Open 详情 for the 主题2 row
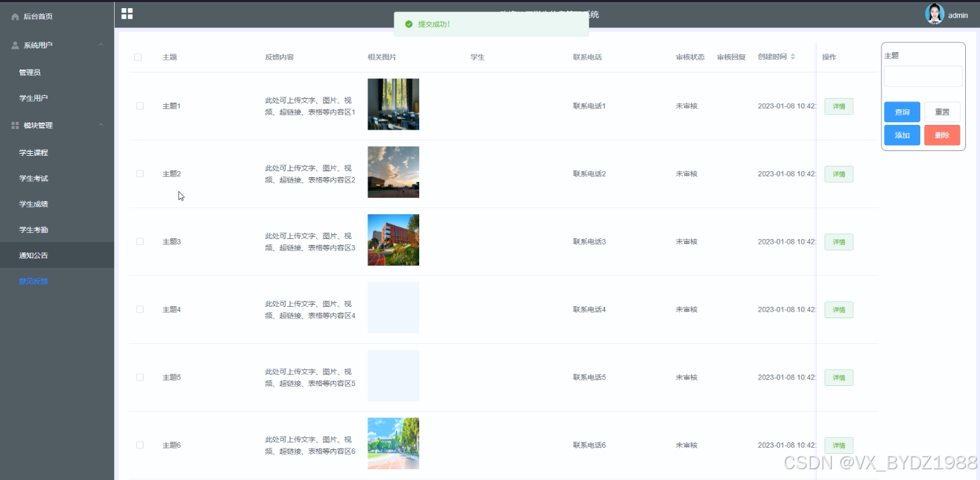The image size is (980, 480). (x=838, y=174)
